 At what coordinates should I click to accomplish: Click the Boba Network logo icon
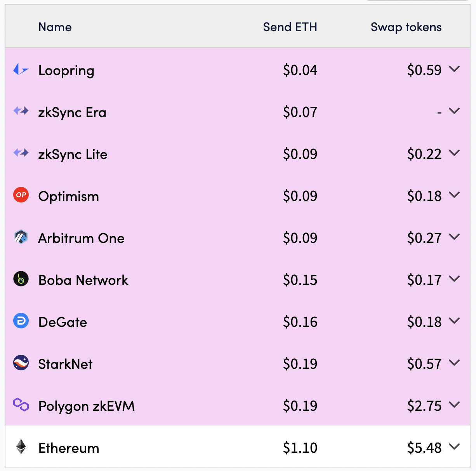click(21, 279)
